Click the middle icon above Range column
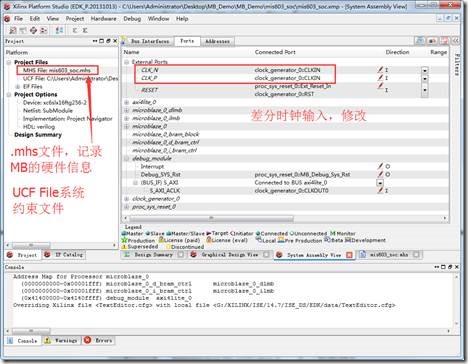Image resolution: width=468 pixels, height=364 pixels. (432, 41)
